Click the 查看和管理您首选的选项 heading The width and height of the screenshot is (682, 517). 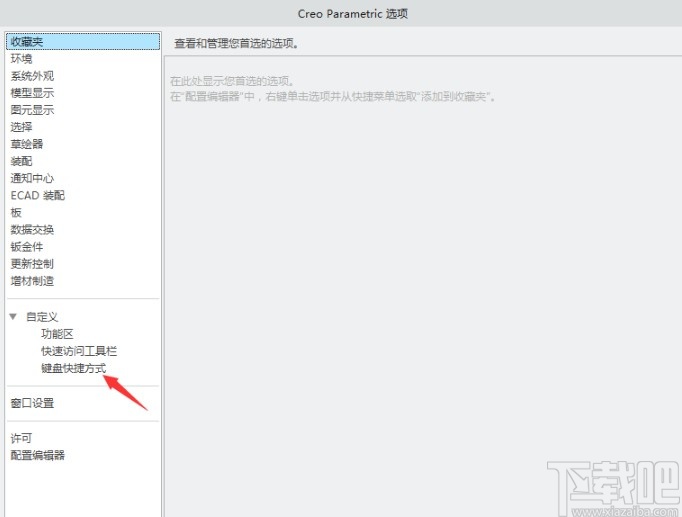[x=236, y=43]
